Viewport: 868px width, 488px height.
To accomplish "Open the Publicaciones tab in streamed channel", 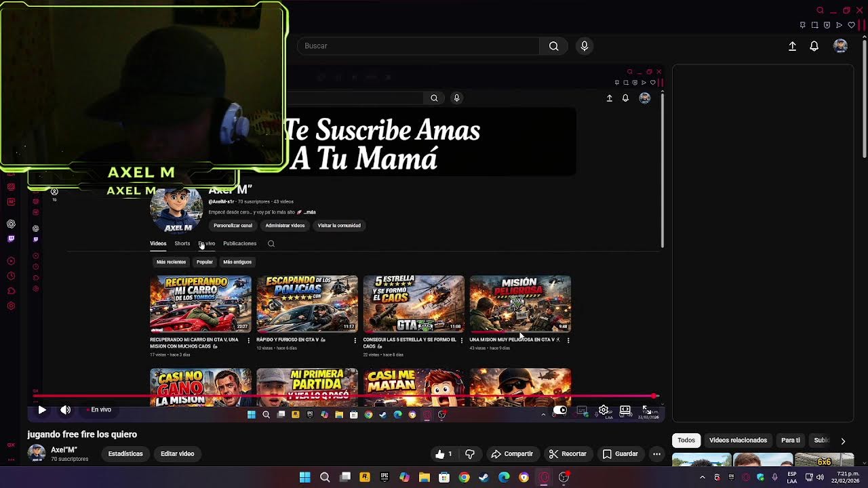I will click(240, 243).
